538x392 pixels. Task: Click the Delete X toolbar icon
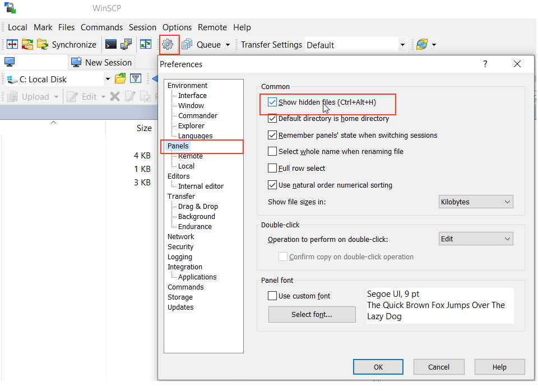tap(115, 97)
